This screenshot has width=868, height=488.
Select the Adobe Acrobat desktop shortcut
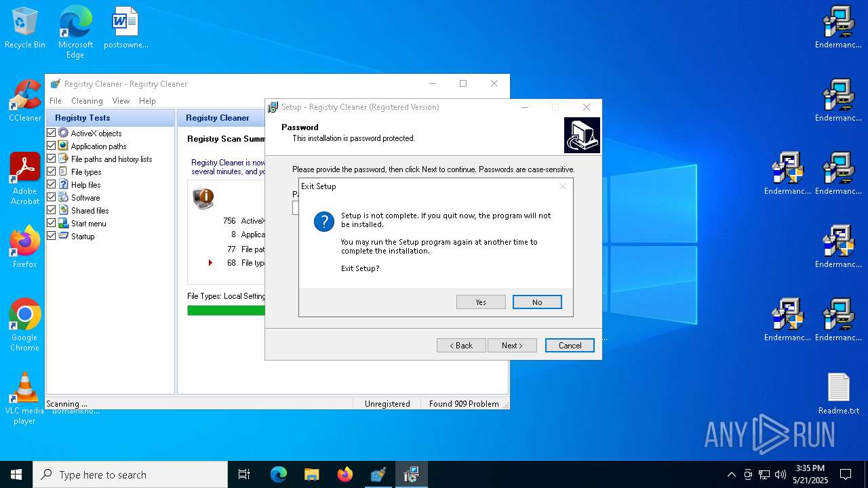point(25,179)
